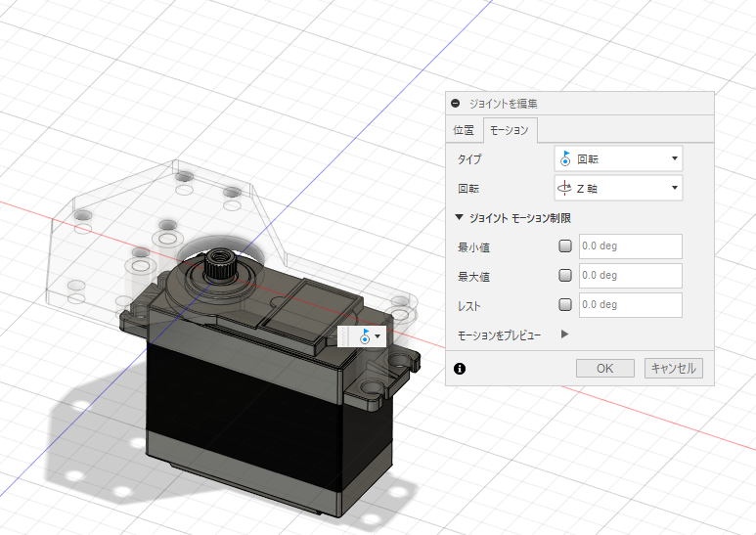Click the 最大値 angle input field

coord(631,276)
